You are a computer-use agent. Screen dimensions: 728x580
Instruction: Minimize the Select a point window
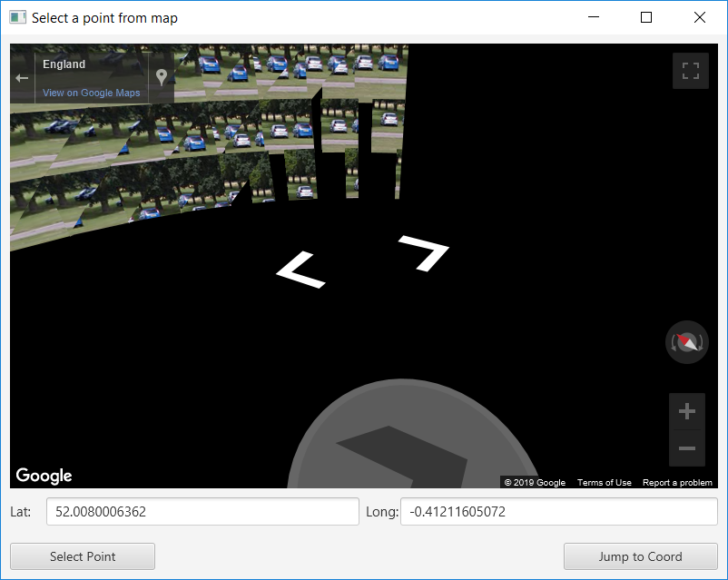[x=594, y=17]
